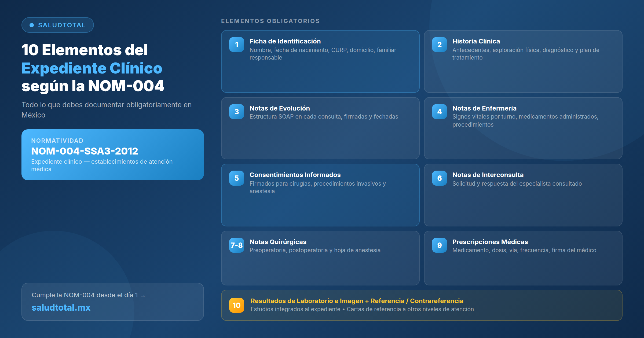Select the number 2 icon beside Historia Clínica
Image resolution: width=644 pixels, height=338 pixels.
[x=440, y=45]
